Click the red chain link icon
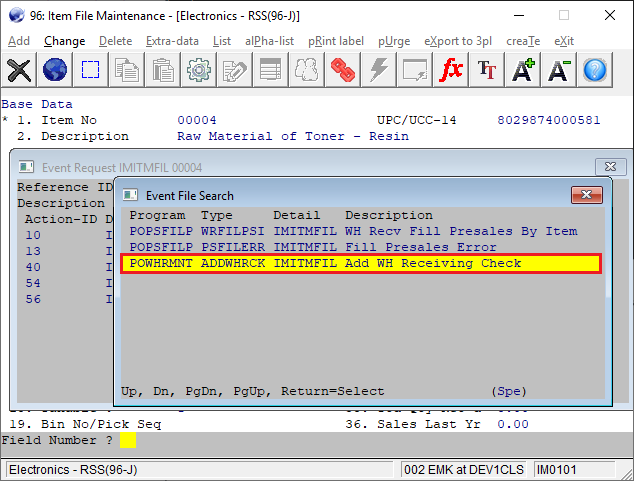Image resolution: width=634 pixels, height=481 pixels. [343, 70]
